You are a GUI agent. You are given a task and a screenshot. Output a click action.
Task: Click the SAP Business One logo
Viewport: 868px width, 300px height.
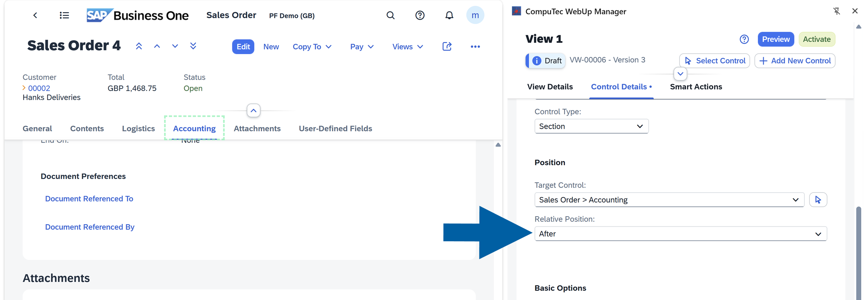coord(138,15)
